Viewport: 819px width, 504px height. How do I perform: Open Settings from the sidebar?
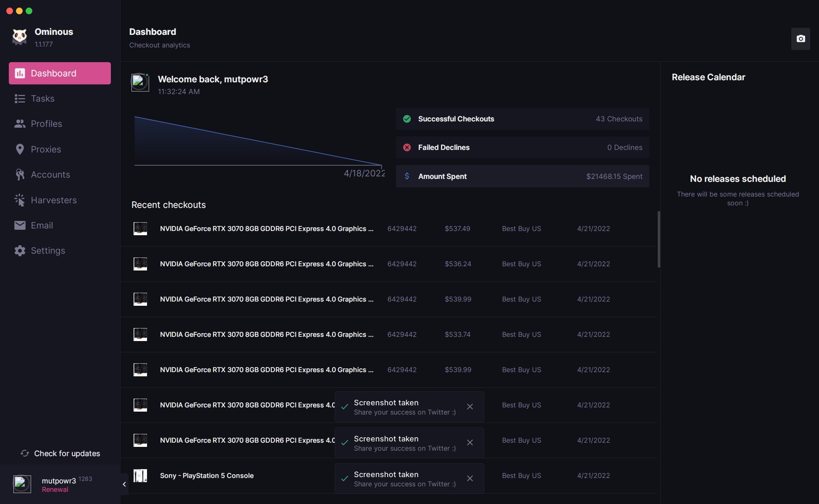(x=48, y=251)
